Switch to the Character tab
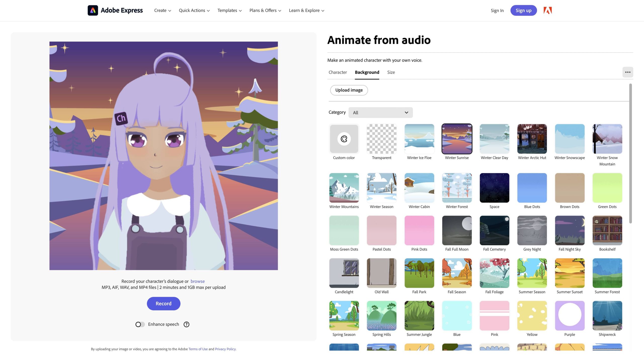644x362 pixels. pyautogui.click(x=337, y=72)
